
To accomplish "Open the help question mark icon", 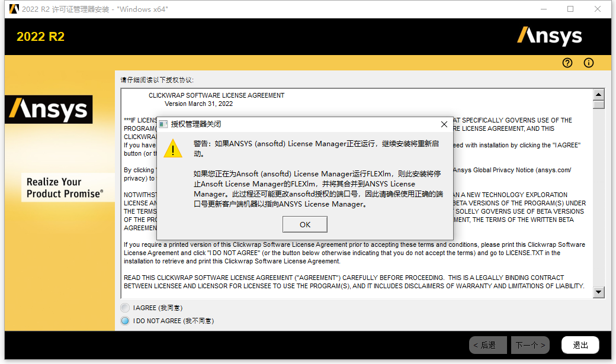I will pyautogui.click(x=567, y=63).
